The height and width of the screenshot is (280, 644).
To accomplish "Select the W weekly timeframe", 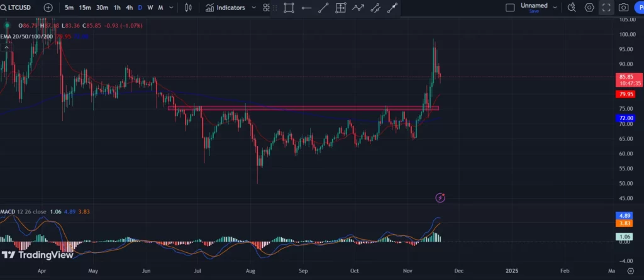I will 150,8.
